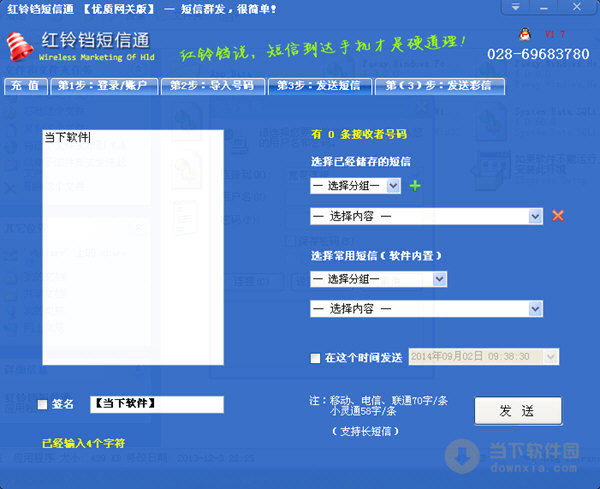Click the 发送 button
Image resolution: width=600 pixels, height=489 pixels.
tap(518, 411)
